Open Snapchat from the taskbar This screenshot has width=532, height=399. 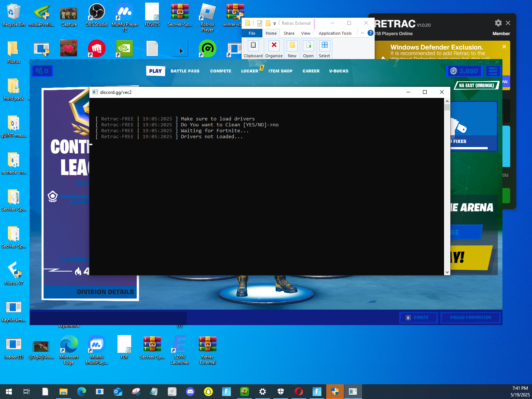pyautogui.click(x=208, y=392)
